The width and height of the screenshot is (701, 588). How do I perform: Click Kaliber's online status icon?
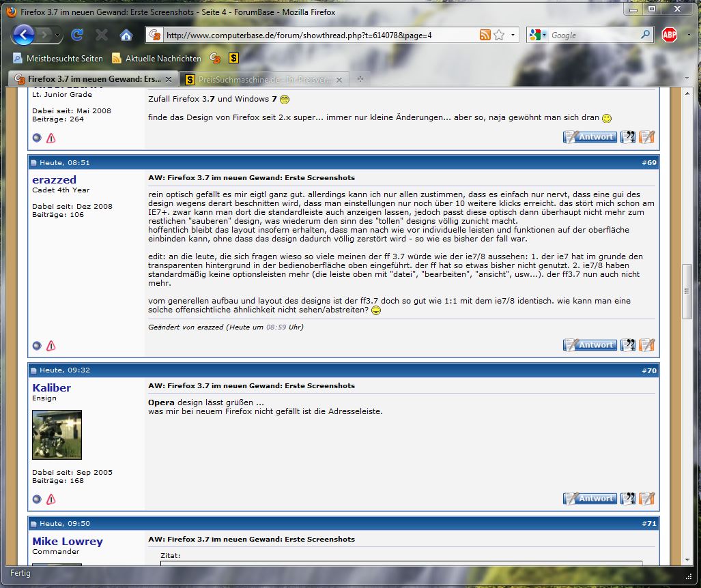click(x=37, y=499)
